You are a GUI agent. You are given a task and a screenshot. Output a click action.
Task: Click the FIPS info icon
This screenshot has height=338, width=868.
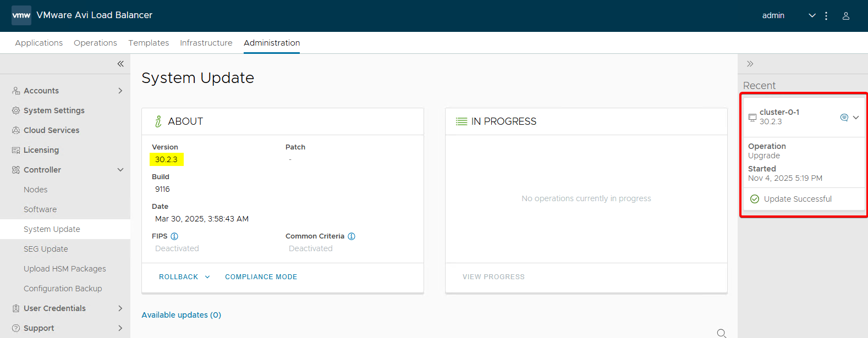[174, 236]
